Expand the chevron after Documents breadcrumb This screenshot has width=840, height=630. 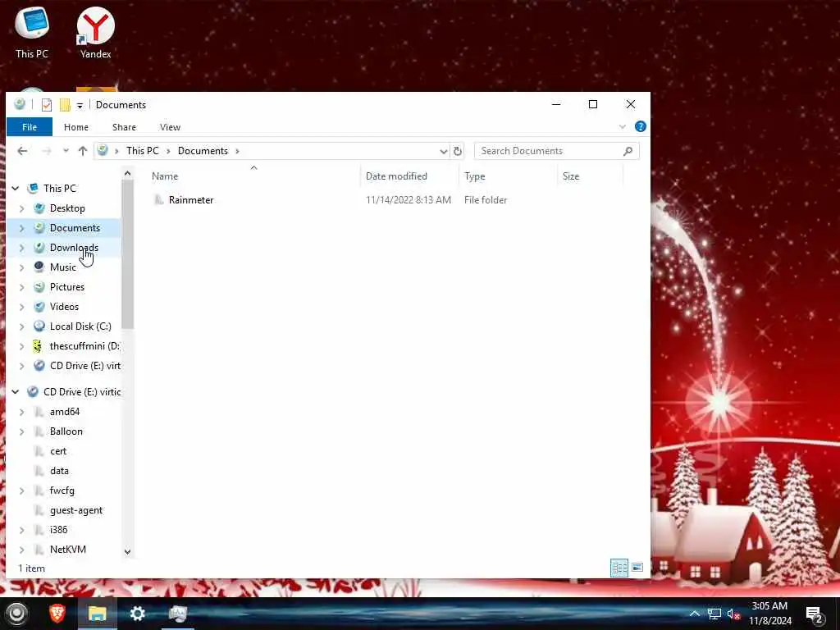tap(237, 151)
